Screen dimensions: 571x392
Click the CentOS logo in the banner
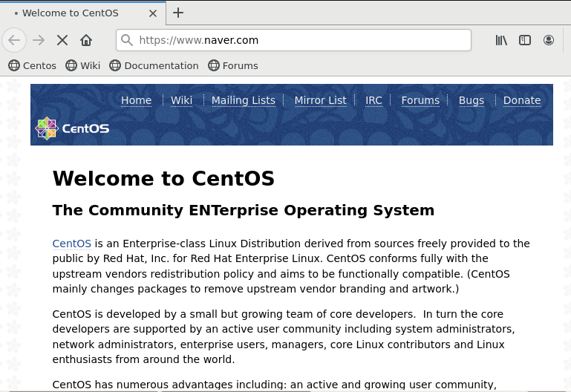[x=72, y=128]
